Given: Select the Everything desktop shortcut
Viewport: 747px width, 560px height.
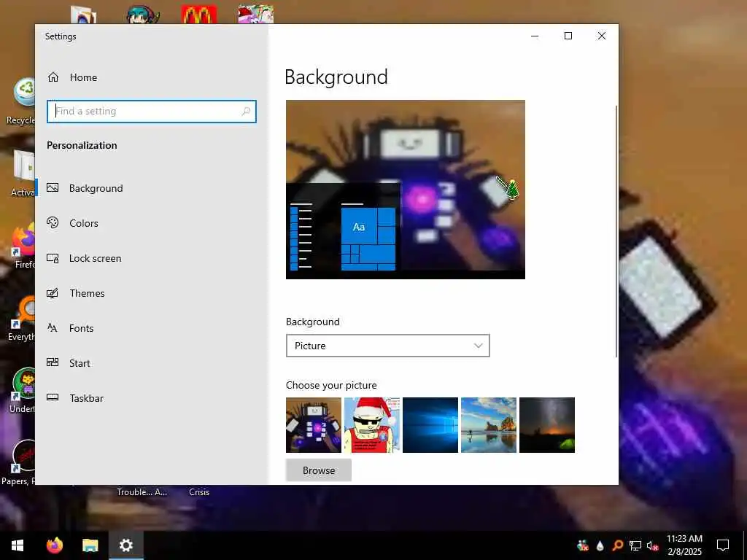Looking at the screenshot, I should click(x=21, y=318).
